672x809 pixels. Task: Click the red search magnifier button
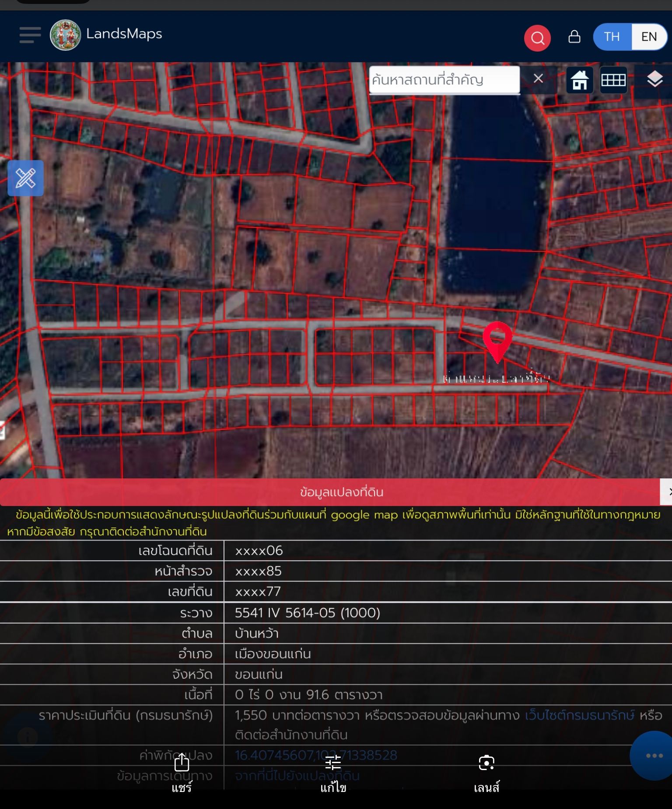537,38
